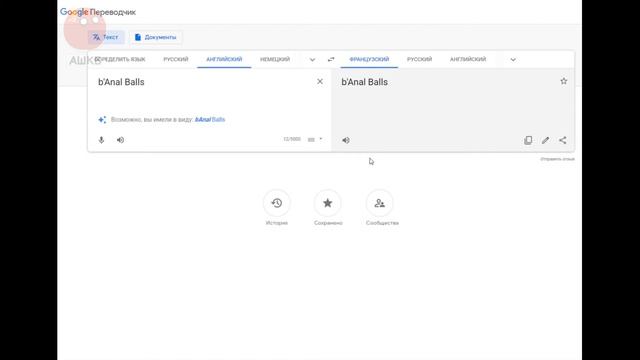Open Сохранено saved translations

tap(328, 208)
